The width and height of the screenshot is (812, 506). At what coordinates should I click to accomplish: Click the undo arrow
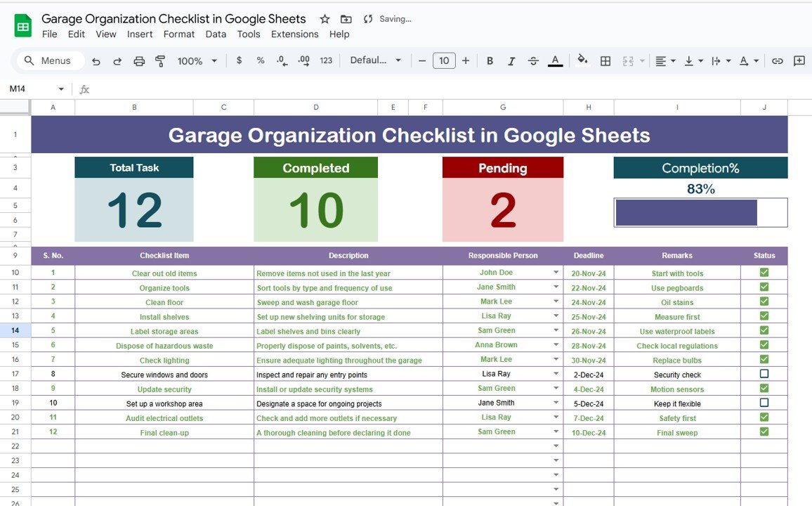point(96,61)
